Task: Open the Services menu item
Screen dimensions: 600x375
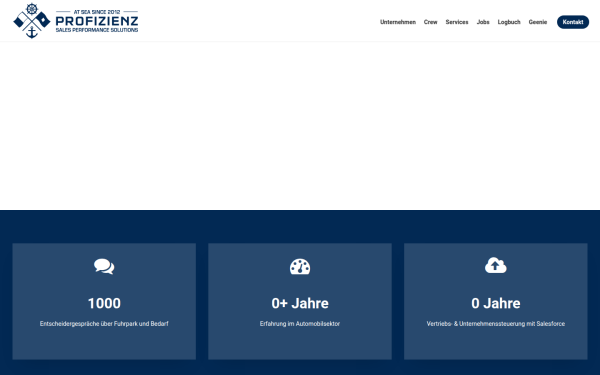Action: click(457, 22)
